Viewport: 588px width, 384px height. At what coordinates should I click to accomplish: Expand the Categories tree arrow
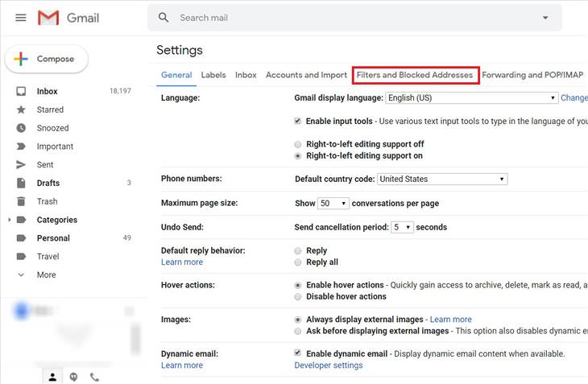tap(10, 220)
